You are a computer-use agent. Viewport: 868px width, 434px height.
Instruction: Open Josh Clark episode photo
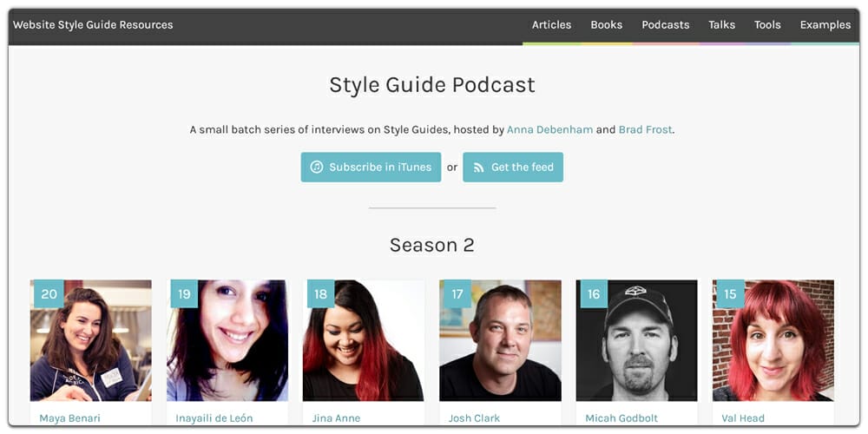click(501, 340)
